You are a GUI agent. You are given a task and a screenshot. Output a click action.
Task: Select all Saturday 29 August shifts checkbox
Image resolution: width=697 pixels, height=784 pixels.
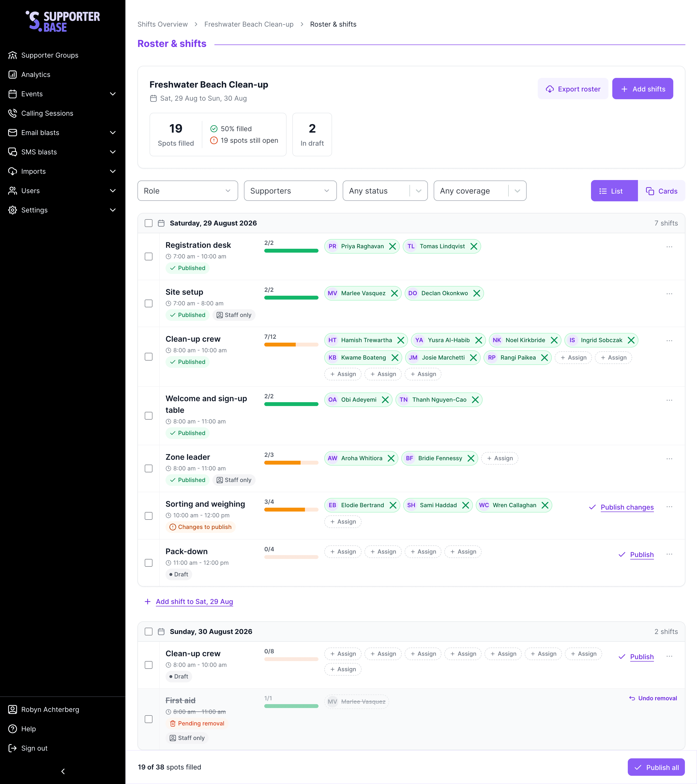click(148, 223)
